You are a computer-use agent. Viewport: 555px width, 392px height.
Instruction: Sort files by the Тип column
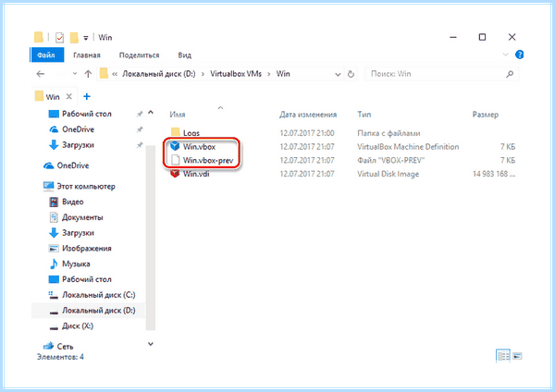[364, 115]
